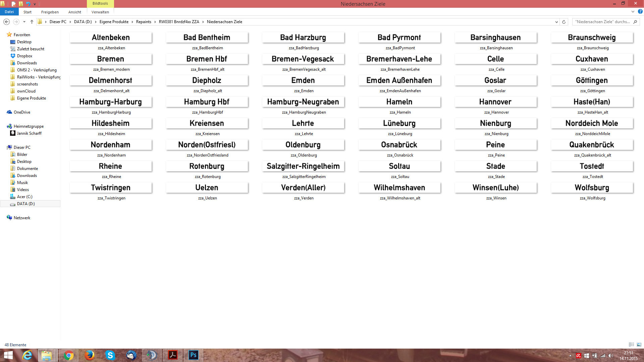This screenshot has width=644, height=362.
Task: Open the Help question mark icon
Action: (640, 12)
